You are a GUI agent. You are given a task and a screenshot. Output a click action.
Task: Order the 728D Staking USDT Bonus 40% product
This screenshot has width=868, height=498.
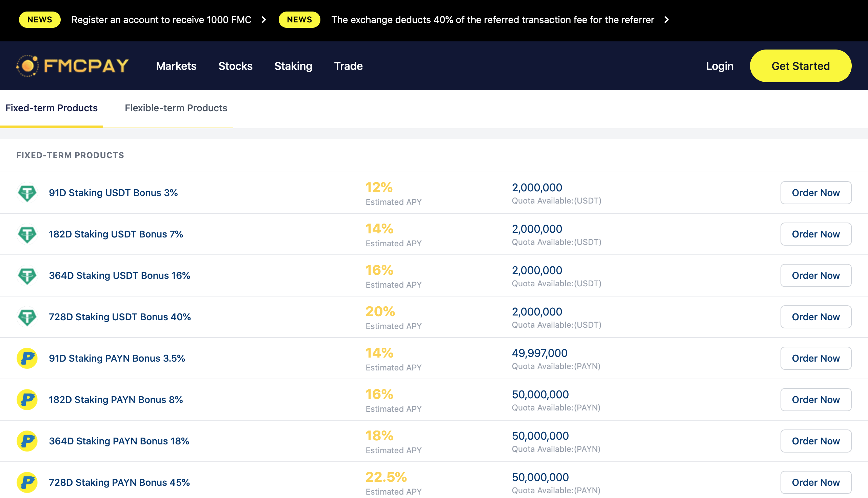click(x=816, y=317)
